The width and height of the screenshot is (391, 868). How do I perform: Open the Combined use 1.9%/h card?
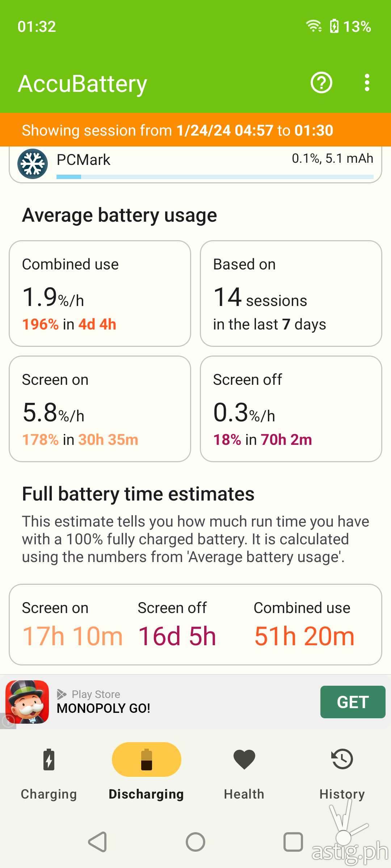(100, 293)
